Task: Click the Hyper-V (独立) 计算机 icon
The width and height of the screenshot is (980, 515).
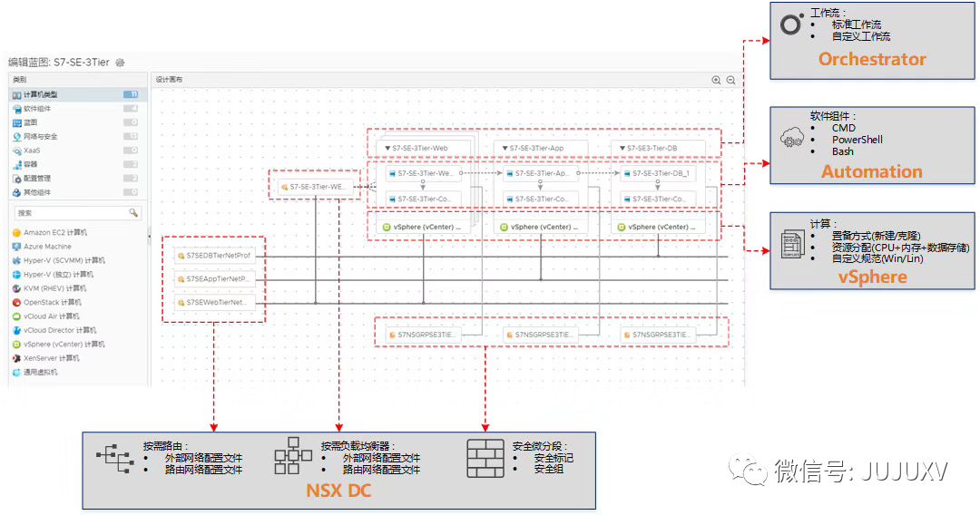Action: tap(17, 275)
